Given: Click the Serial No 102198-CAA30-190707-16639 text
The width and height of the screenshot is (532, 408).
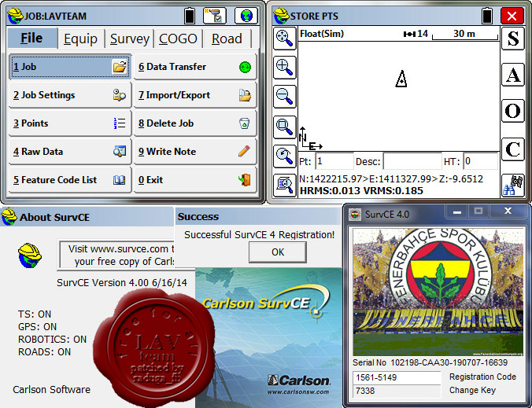Looking at the screenshot, I should [x=430, y=363].
